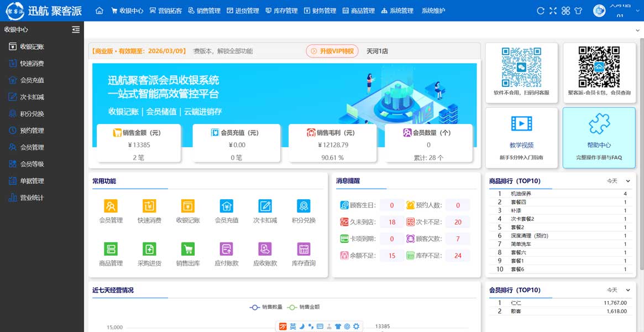Switch to the 营销拓客 menu

[169, 10]
